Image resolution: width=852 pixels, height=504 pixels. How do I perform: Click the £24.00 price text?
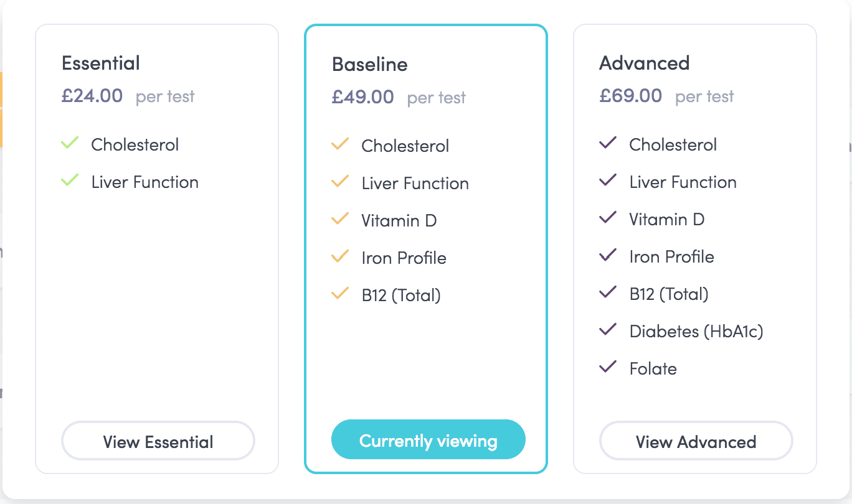click(x=92, y=96)
